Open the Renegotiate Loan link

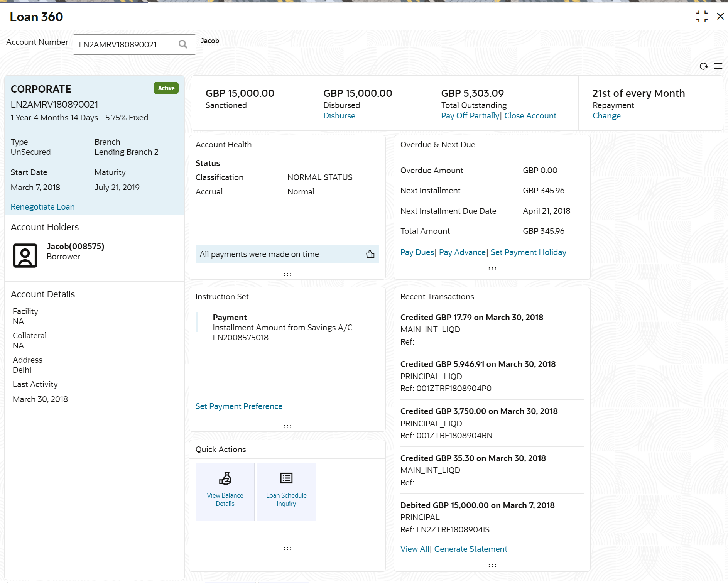[x=42, y=207]
